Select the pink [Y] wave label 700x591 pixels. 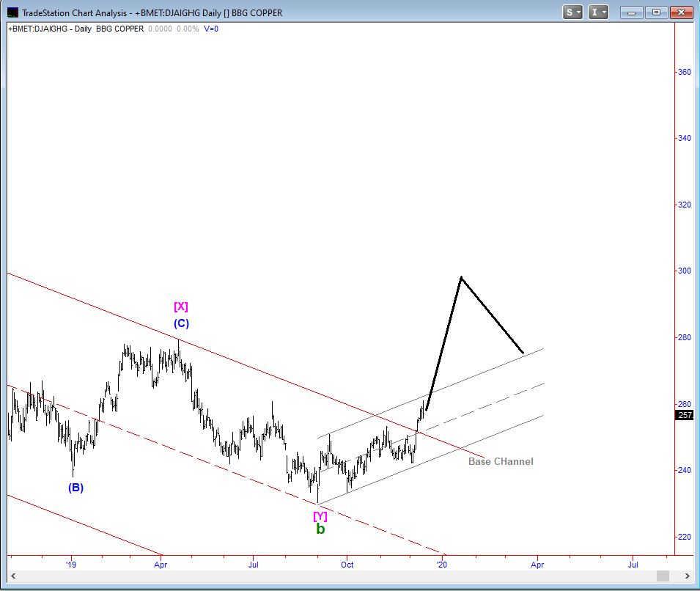point(320,516)
